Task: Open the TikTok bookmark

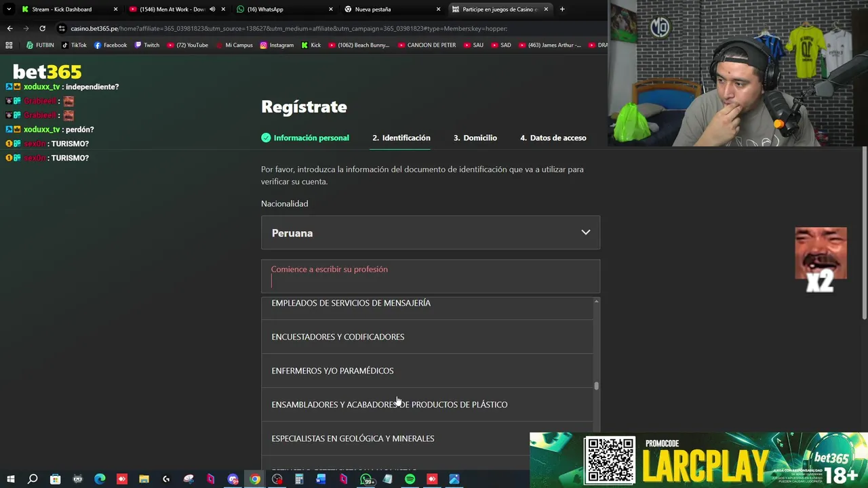Action: [x=74, y=45]
